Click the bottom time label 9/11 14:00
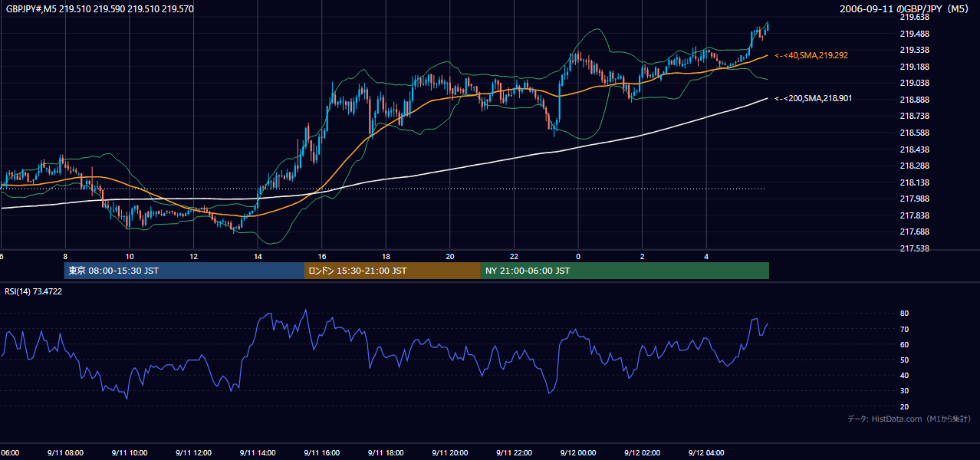 (258, 452)
